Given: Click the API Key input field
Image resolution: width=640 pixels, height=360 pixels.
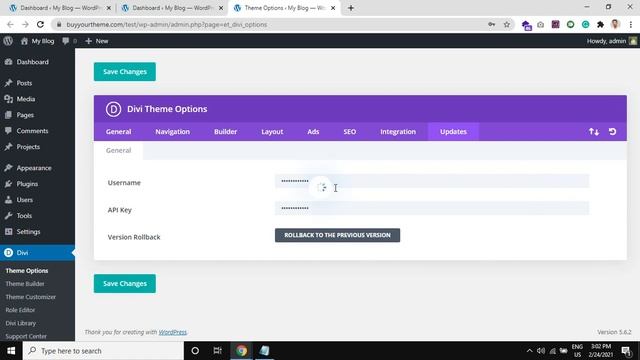Looking at the screenshot, I should 432,208.
